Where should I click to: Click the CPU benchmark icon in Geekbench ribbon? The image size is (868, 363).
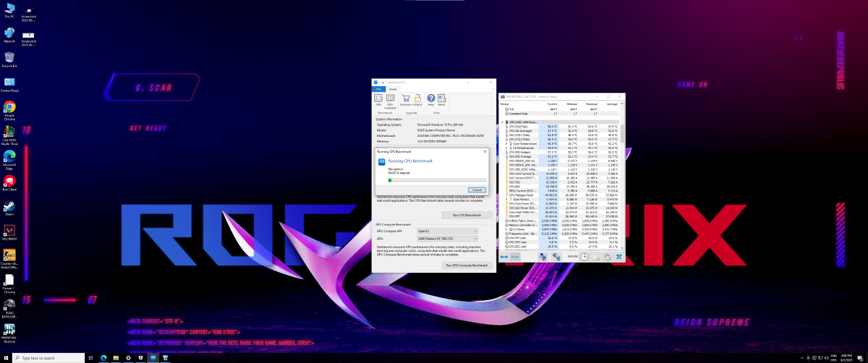coord(378,99)
